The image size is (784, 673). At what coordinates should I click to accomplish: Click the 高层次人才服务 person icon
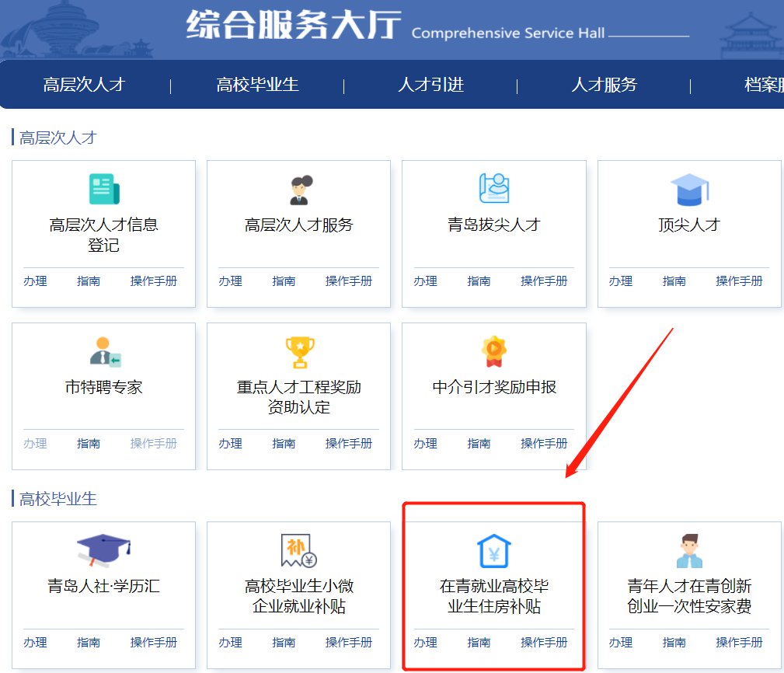(x=299, y=190)
